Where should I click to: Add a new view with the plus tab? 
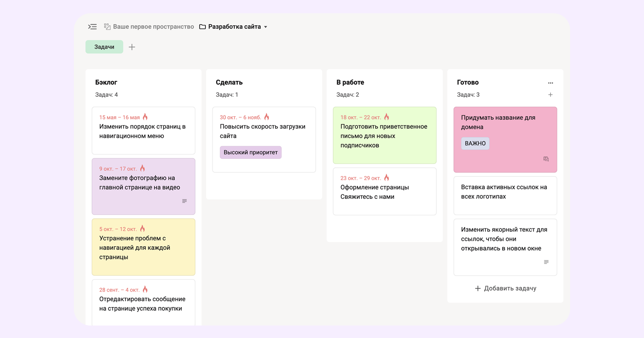pyautogui.click(x=132, y=47)
